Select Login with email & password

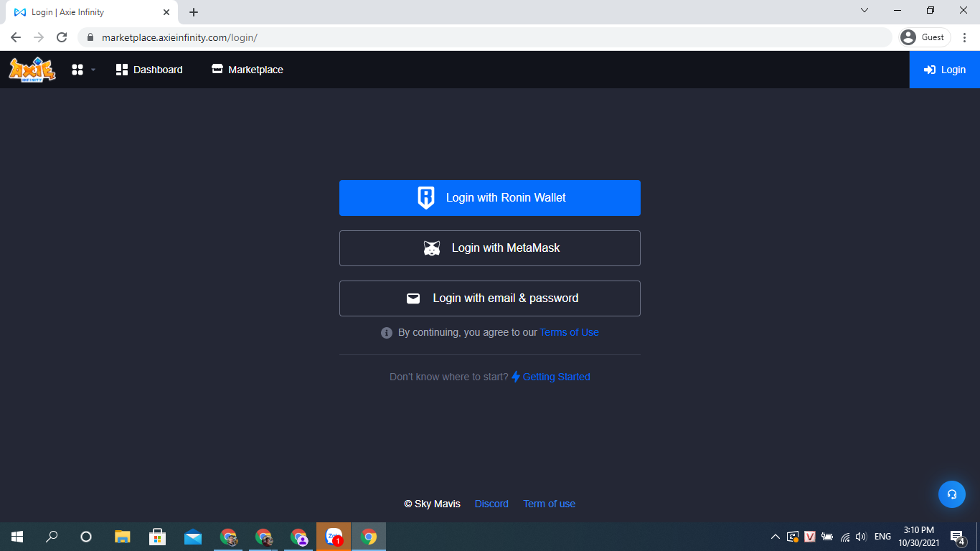pos(490,298)
